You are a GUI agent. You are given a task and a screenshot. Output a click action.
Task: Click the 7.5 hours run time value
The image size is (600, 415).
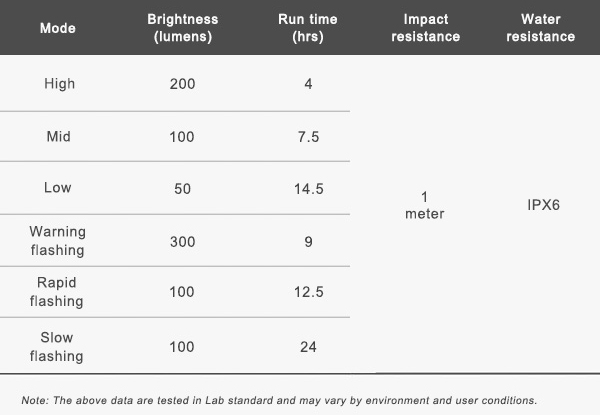coord(308,137)
